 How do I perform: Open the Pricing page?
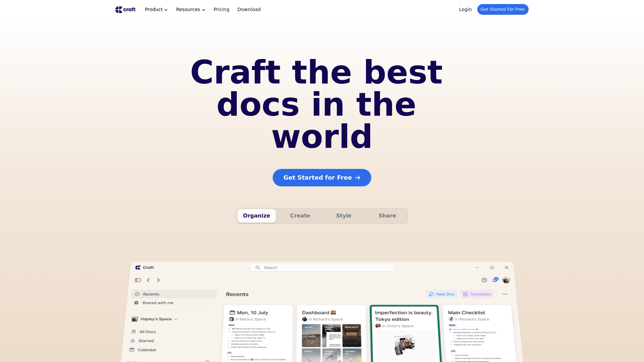pyautogui.click(x=221, y=9)
